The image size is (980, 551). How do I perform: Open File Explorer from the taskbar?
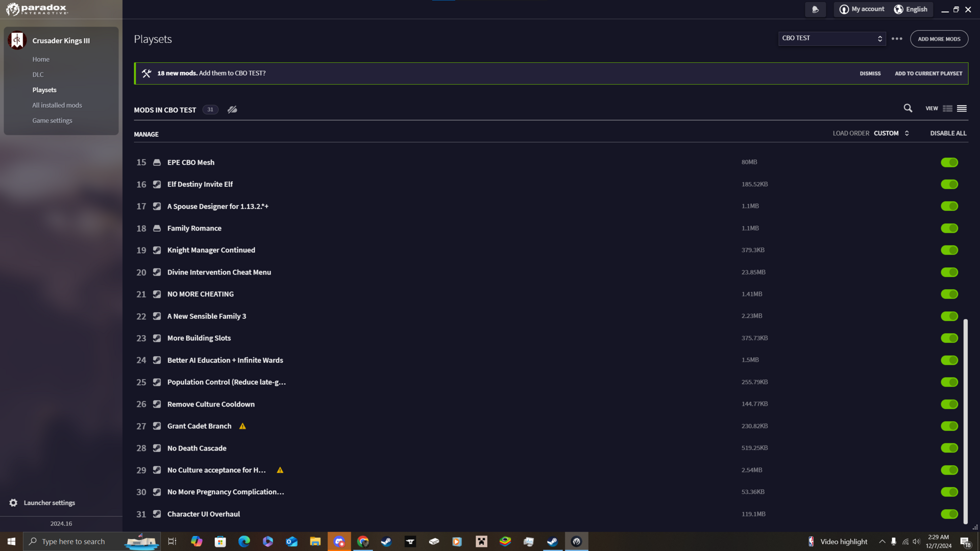[x=315, y=541]
